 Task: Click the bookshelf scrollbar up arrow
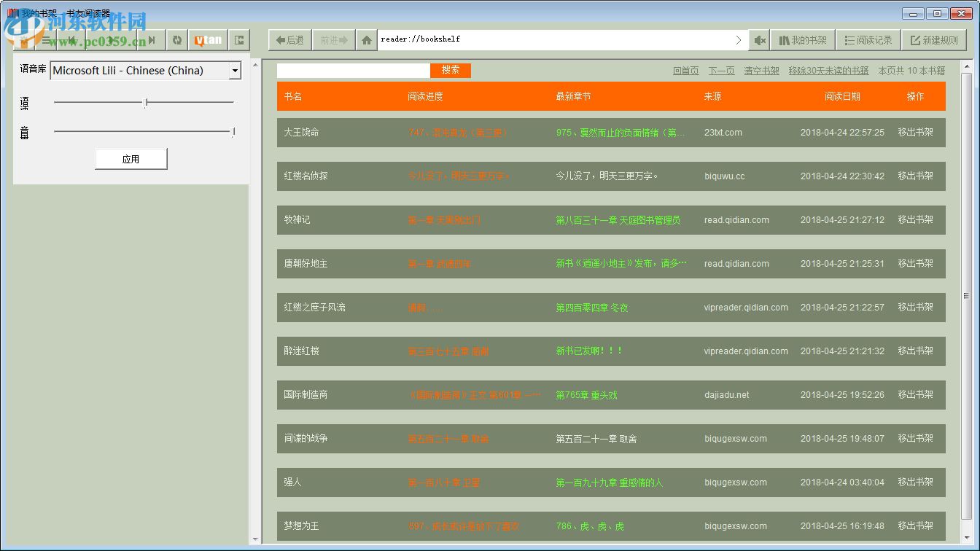tap(967, 66)
